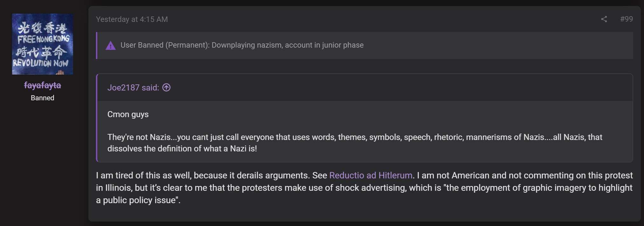Click 'account in junior phase' in ban notice
This screenshot has height=226, width=644.
pos(324,45)
